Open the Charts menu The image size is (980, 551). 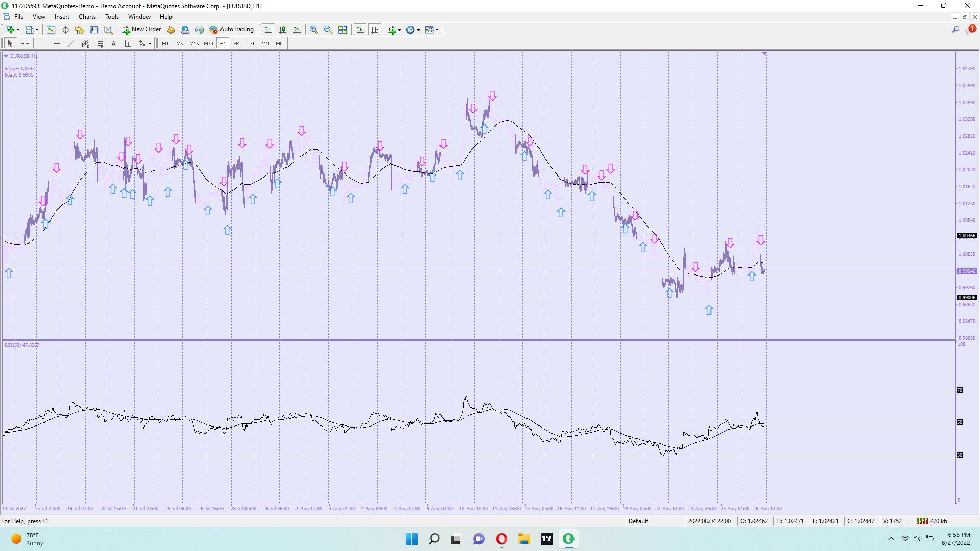coord(87,17)
